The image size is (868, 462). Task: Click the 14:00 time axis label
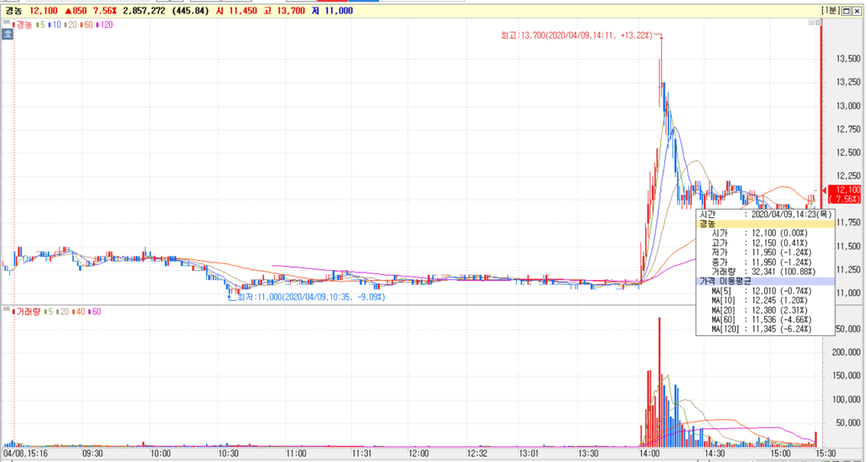click(x=649, y=453)
